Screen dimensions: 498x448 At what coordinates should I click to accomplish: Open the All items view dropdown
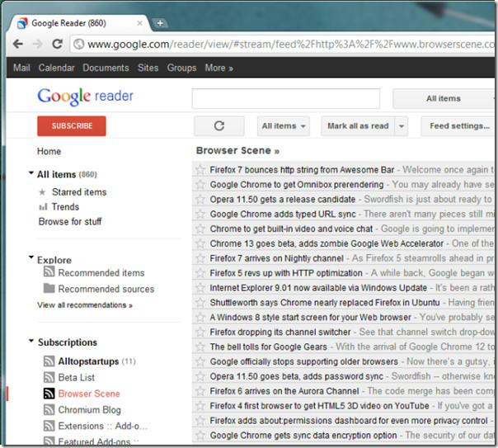coord(284,126)
